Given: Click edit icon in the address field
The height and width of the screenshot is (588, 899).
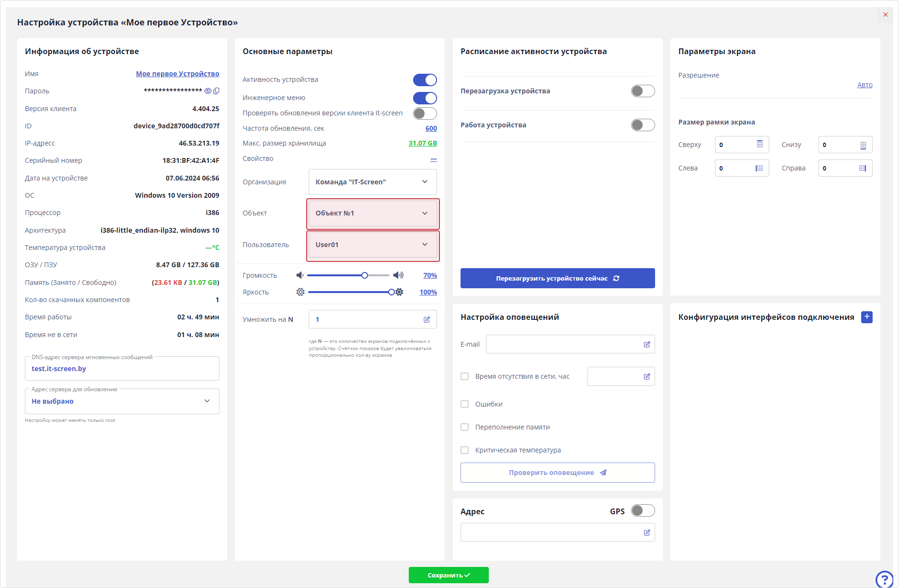Looking at the screenshot, I should click(x=646, y=532).
